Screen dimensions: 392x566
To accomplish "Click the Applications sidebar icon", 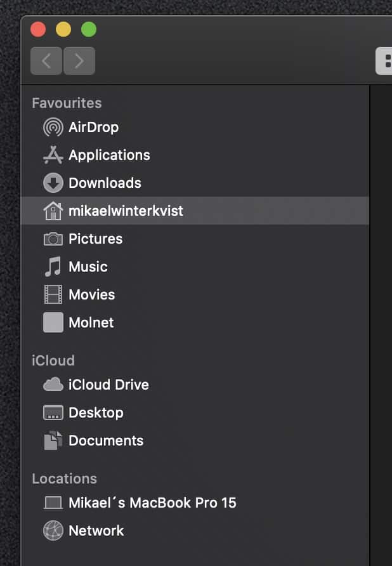I will 53,155.
